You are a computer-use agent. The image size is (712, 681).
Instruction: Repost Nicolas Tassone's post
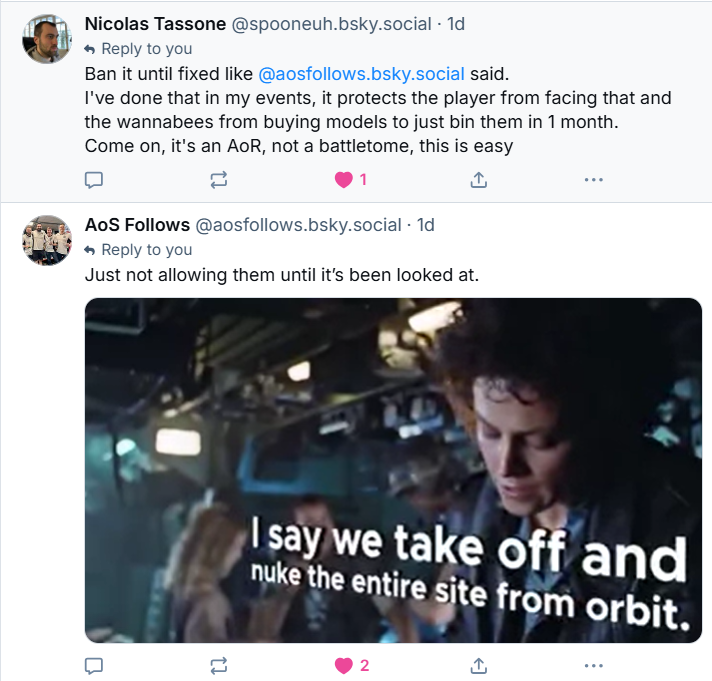click(x=219, y=180)
